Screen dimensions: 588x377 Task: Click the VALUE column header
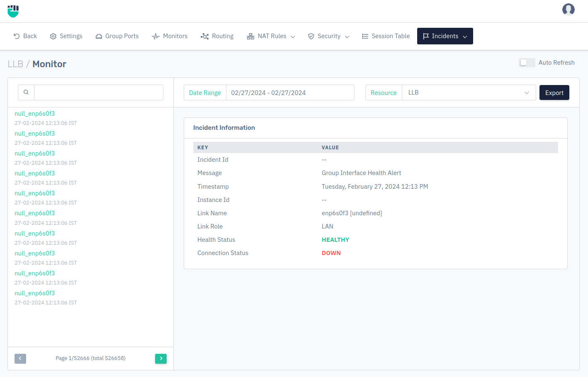coord(330,148)
